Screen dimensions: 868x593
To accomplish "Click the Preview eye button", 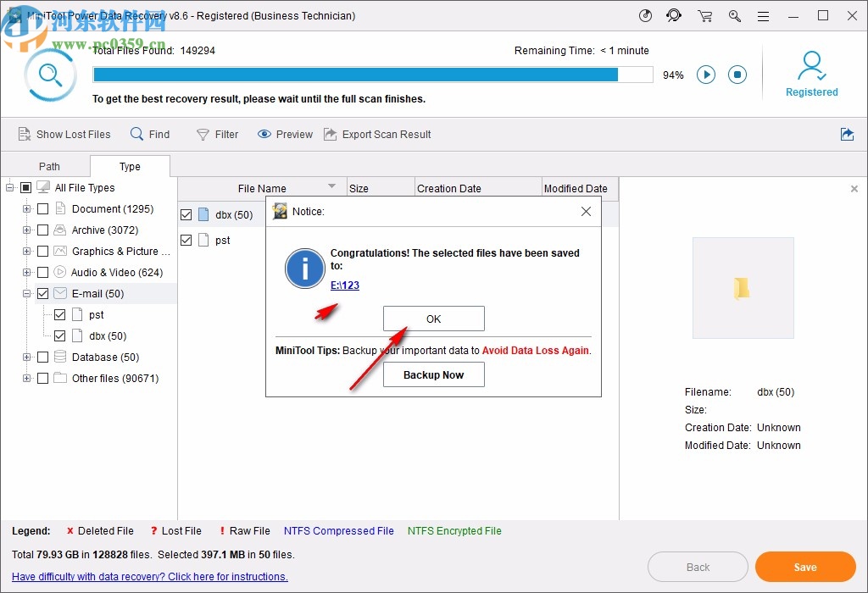I will (x=285, y=135).
